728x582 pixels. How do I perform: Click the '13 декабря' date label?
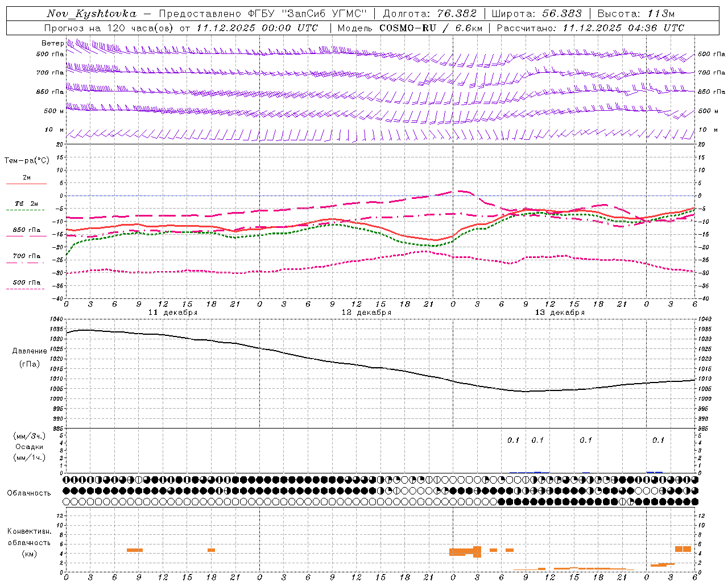pos(560,313)
